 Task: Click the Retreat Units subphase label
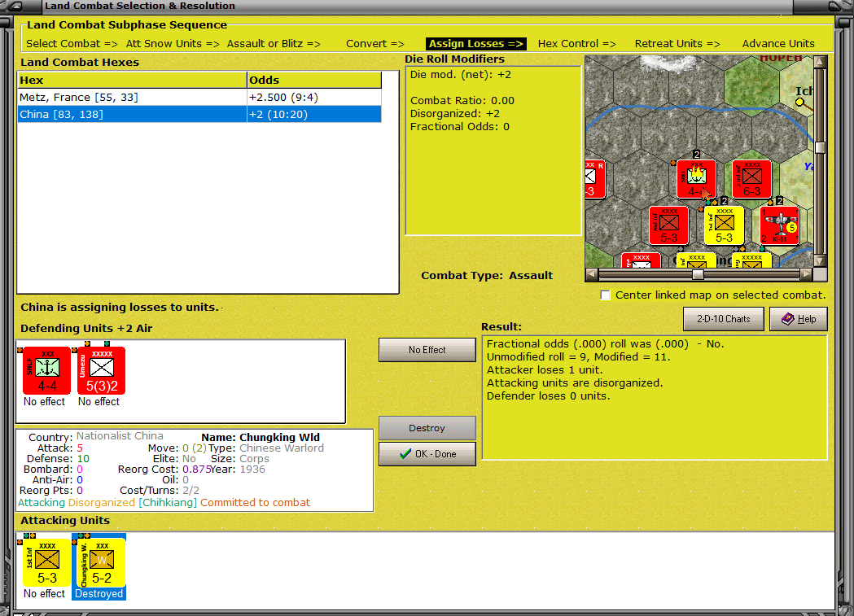click(x=677, y=43)
